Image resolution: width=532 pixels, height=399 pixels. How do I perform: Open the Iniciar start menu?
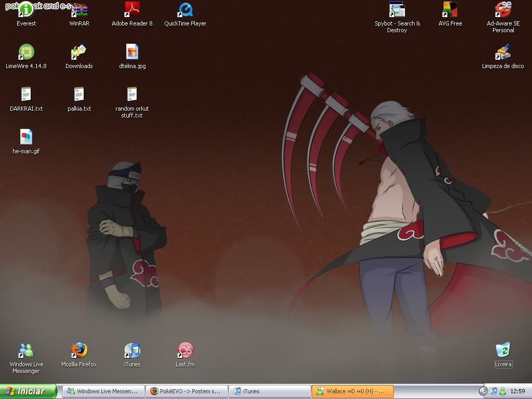pos(29,391)
